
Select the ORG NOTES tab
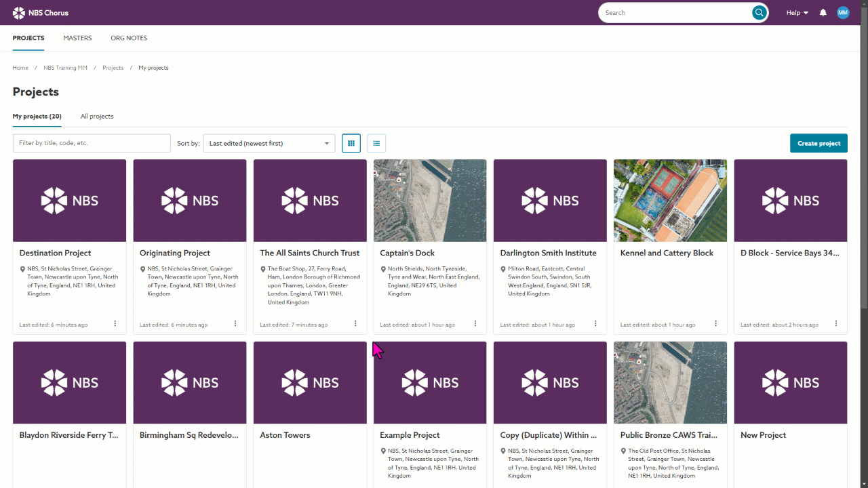point(129,38)
